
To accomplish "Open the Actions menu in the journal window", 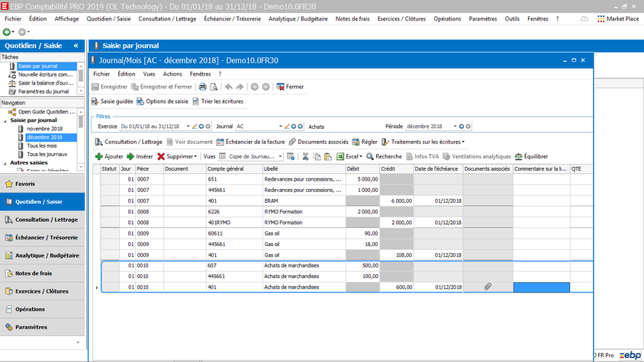I will [x=172, y=74].
